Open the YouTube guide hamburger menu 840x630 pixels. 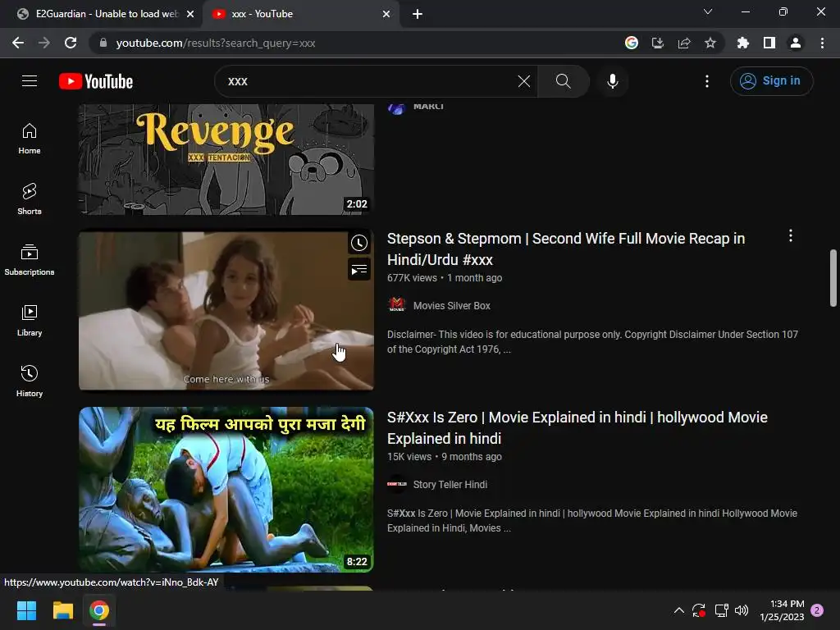click(30, 81)
